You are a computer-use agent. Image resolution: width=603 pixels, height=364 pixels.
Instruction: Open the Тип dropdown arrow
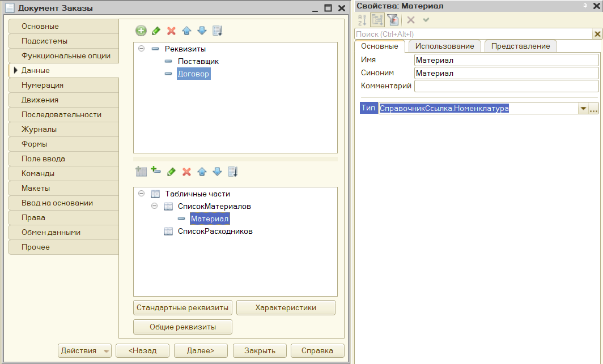[583, 109]
